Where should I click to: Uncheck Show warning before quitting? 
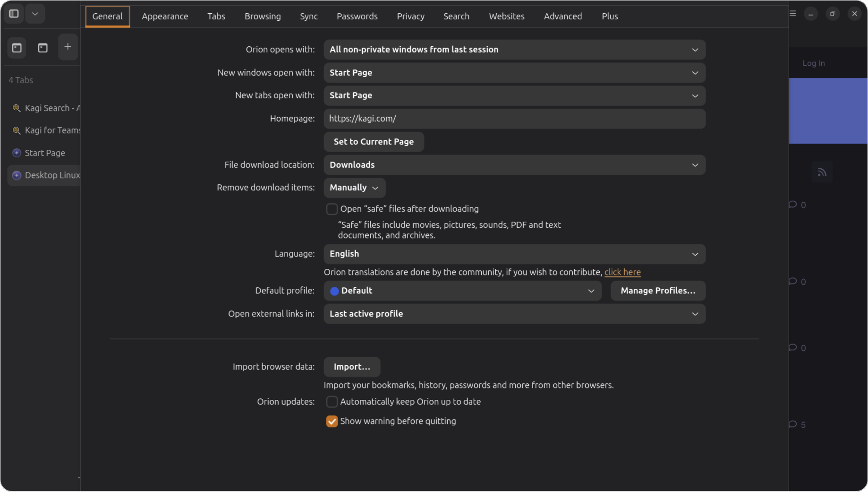click(332, 421)
